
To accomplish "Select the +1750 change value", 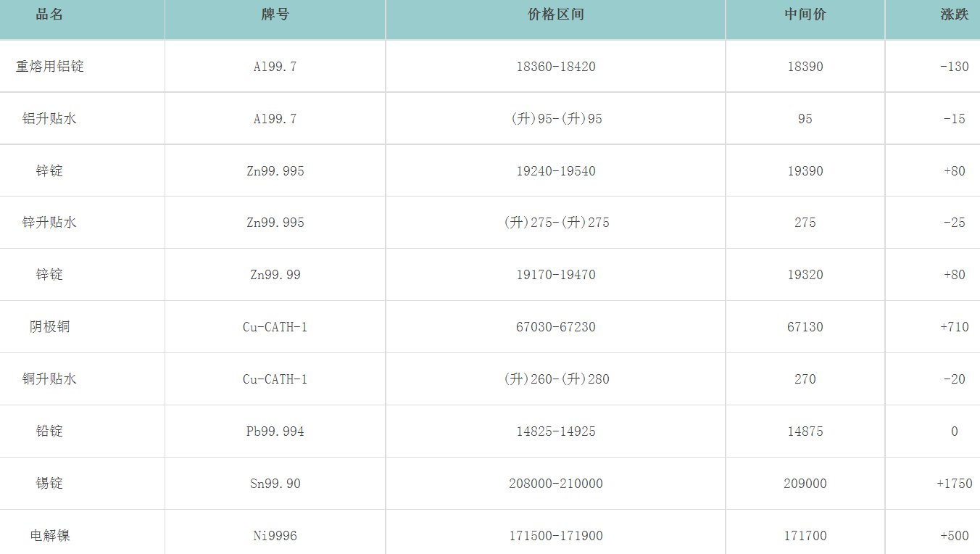I will tap(954, 484).
